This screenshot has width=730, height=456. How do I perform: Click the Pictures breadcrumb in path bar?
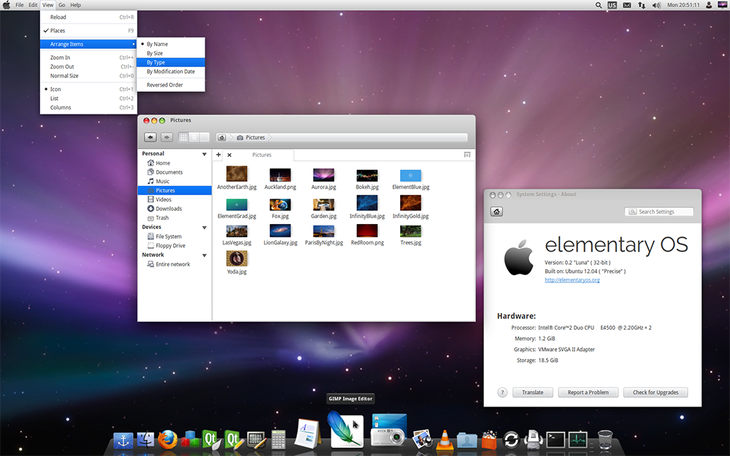(251, 137)
